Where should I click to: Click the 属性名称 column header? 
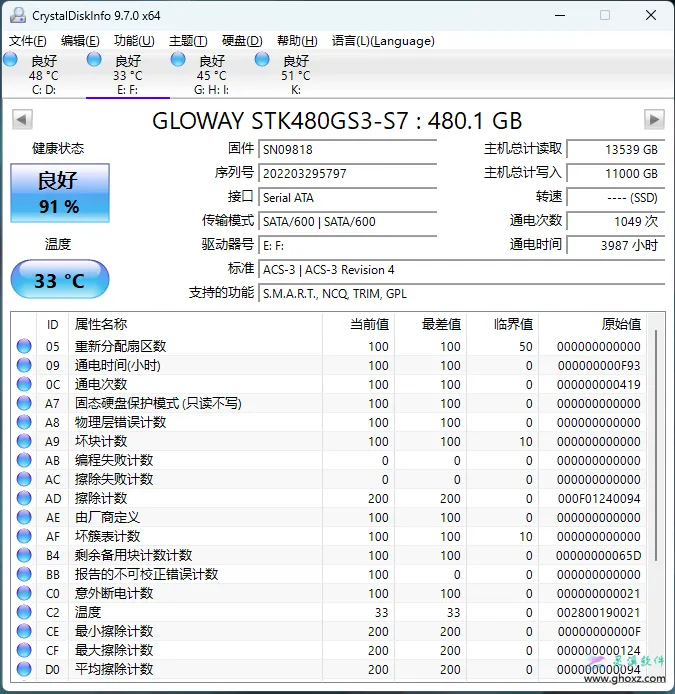196,324
